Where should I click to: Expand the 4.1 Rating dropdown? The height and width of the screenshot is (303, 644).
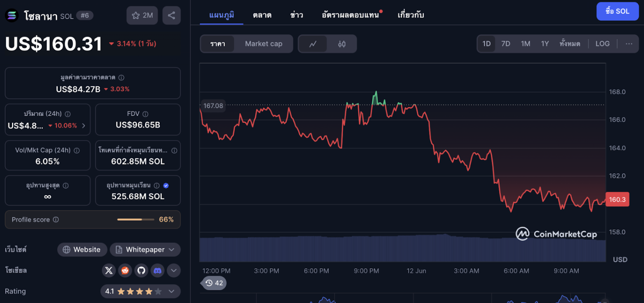(x=140, y=291)
